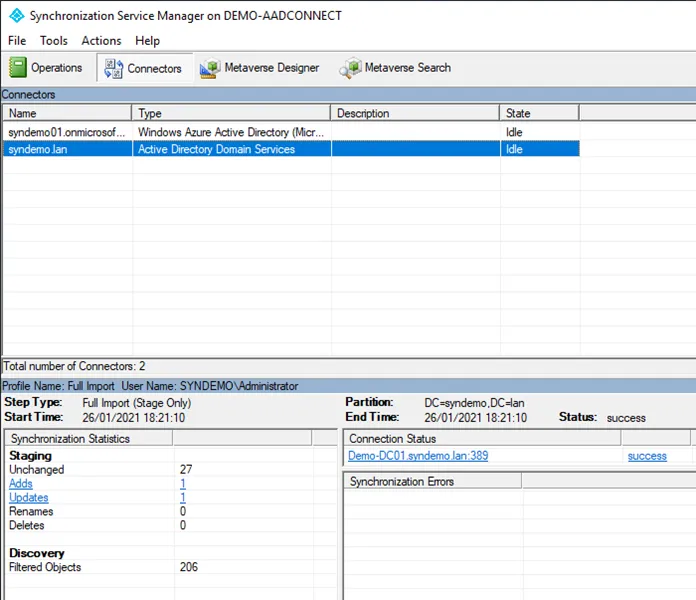Select the syndemo01.onmicrosoft connector row

[67, 132]
